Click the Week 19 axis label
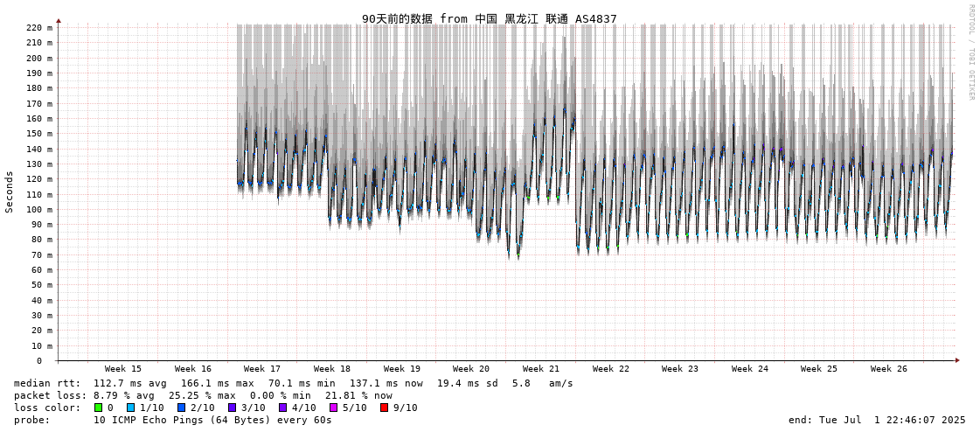 click(402, 369)
